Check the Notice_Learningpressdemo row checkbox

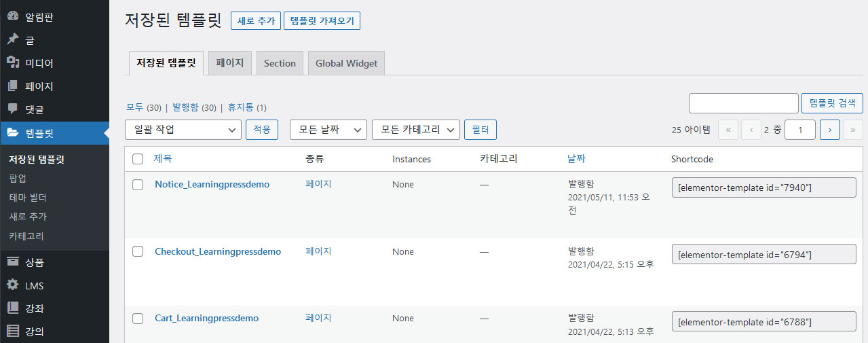tap(138, 185)
